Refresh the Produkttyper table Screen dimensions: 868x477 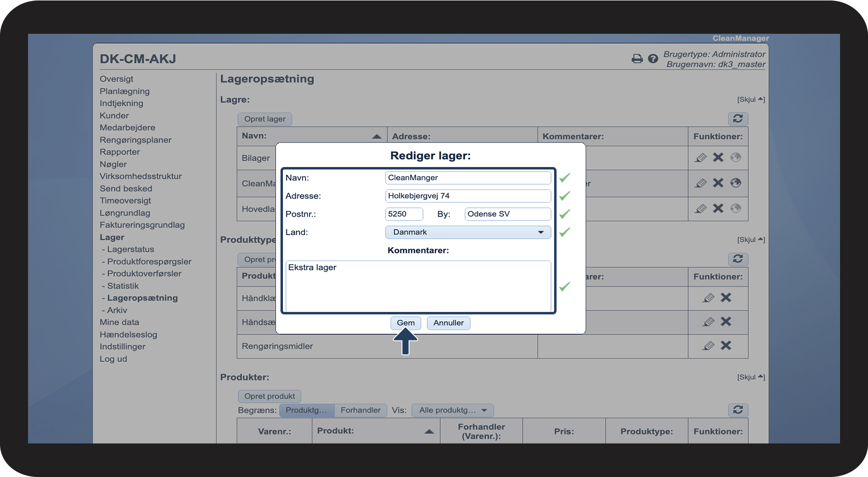pyautogui.click(x=738, y=259)
